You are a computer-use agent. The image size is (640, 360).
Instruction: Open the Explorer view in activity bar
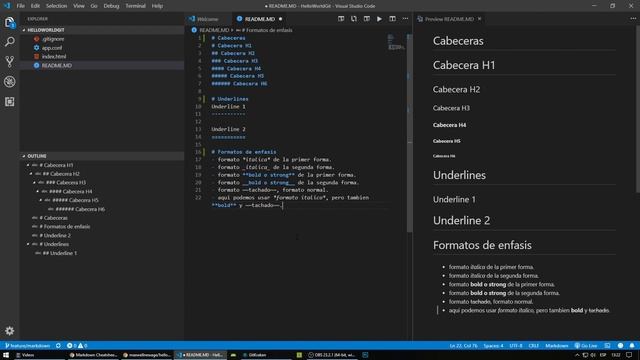[x=10, y=22]
